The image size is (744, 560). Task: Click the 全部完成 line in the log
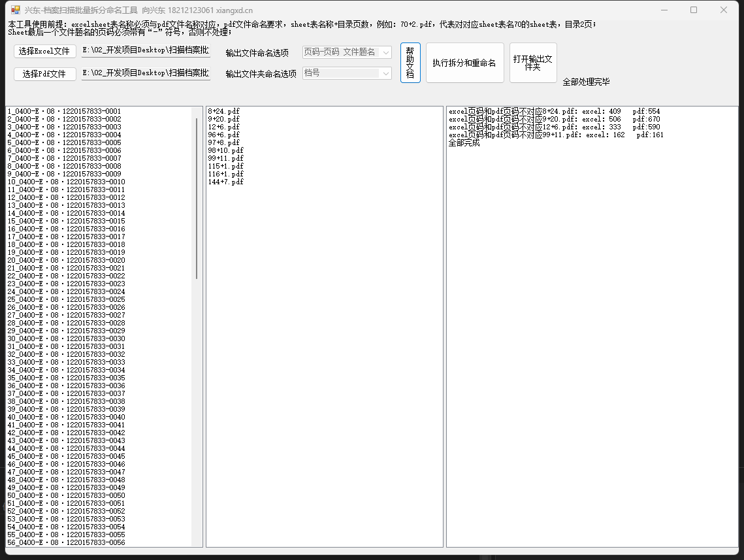464,143
